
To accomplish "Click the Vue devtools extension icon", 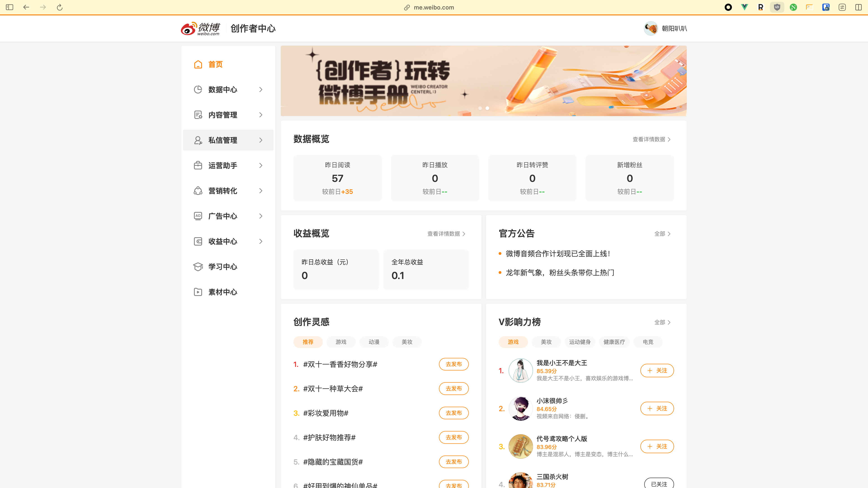I will 744,7.
